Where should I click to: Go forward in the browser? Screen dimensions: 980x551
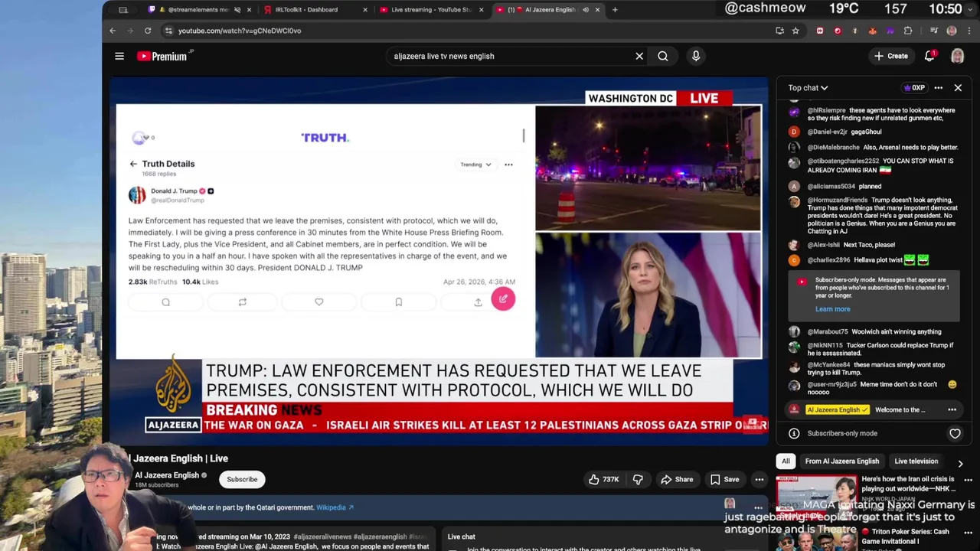(130, 31)
